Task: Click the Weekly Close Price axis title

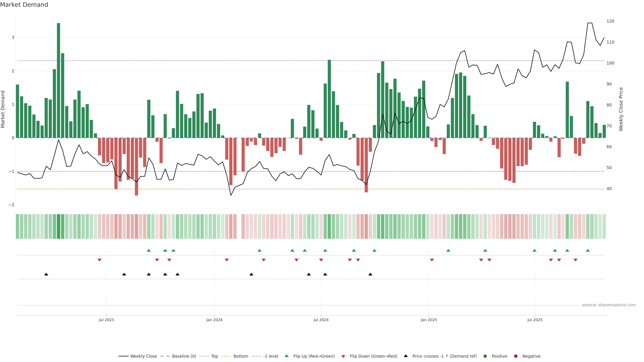Action: (x=621, y=109)
